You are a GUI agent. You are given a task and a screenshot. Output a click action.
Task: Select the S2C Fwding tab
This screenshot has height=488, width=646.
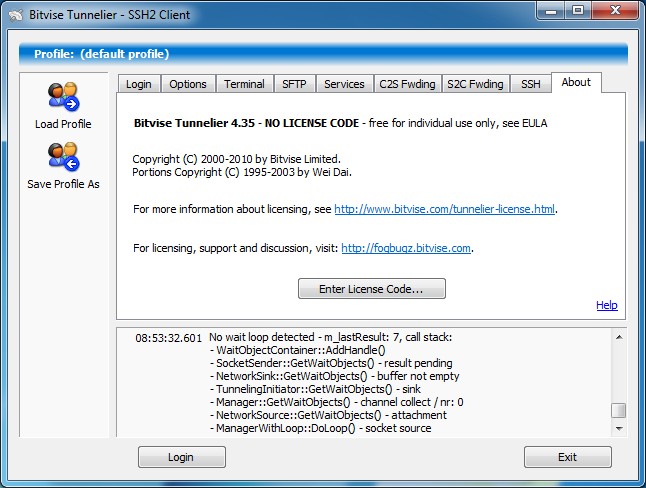click(x=477, y=84)
